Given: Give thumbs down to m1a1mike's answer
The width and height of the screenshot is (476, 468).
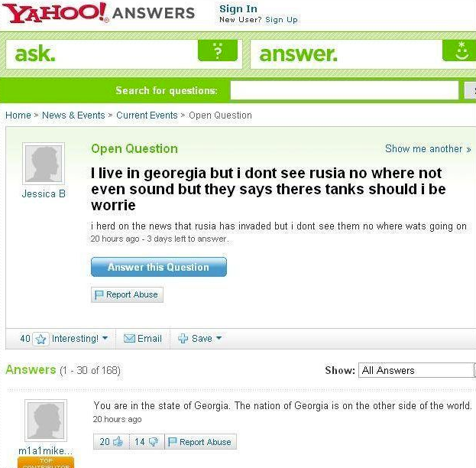Looking at the screenshot, I should tap(154, 441).
